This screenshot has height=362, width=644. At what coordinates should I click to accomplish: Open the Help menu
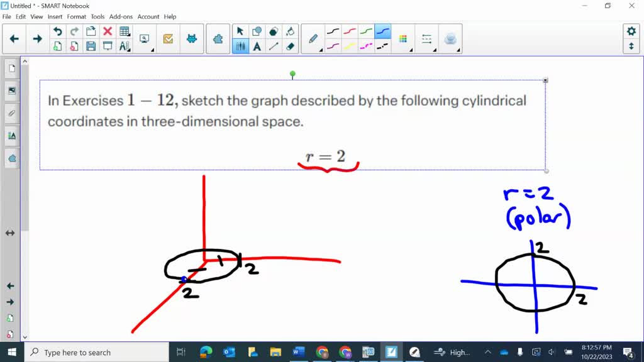click(x=170, y=17)
